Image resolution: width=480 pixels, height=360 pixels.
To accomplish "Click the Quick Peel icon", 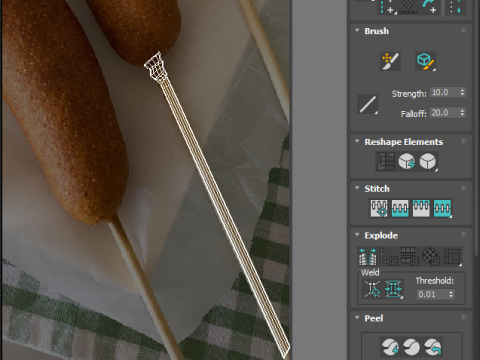I will click(x=390, y=347).
